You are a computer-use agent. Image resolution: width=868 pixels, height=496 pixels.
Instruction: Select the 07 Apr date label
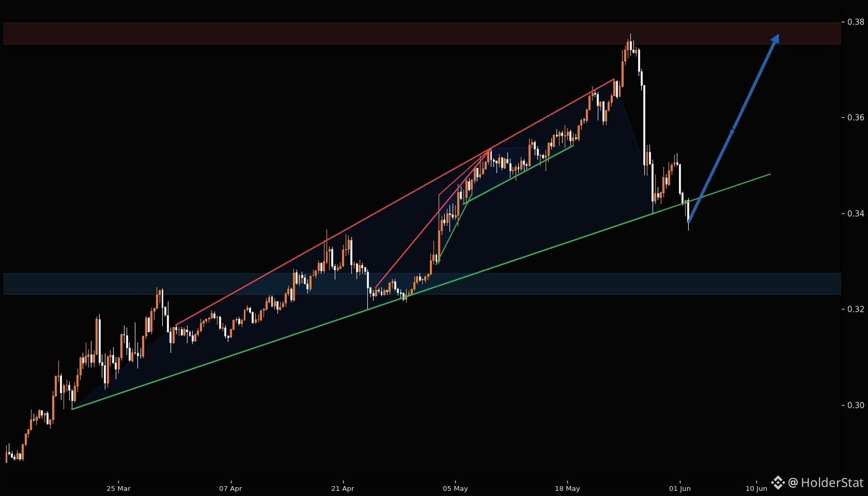230,488
